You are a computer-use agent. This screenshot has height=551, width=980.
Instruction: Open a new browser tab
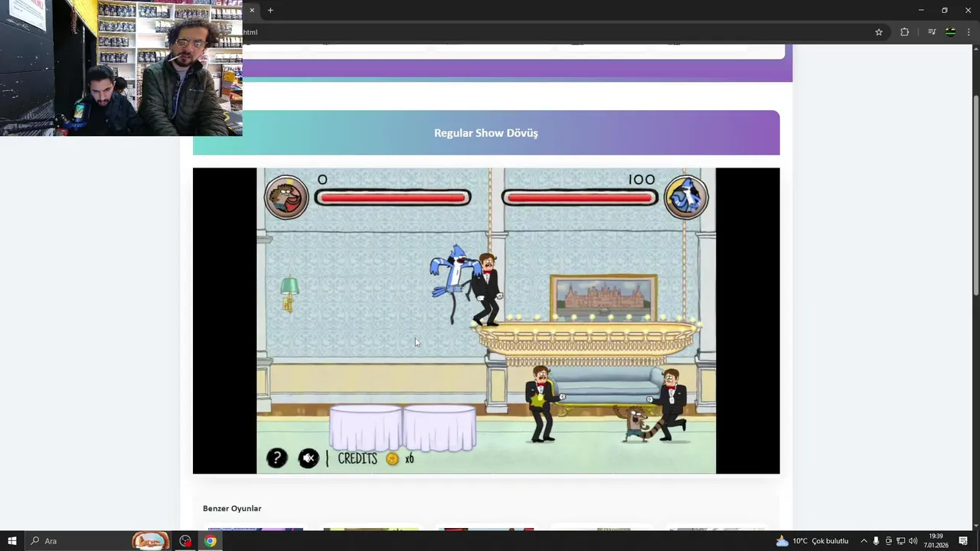[x=270, y=10]
